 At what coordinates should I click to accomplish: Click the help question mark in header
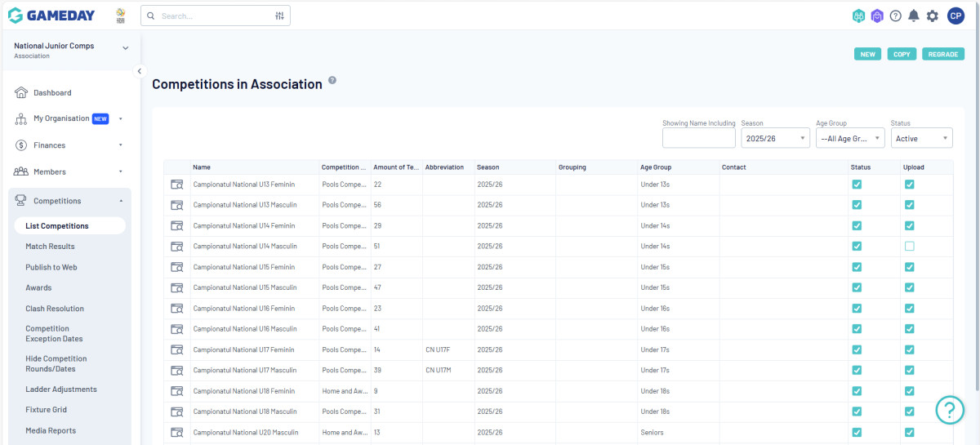pyautogui.click(x=896, y=16)
